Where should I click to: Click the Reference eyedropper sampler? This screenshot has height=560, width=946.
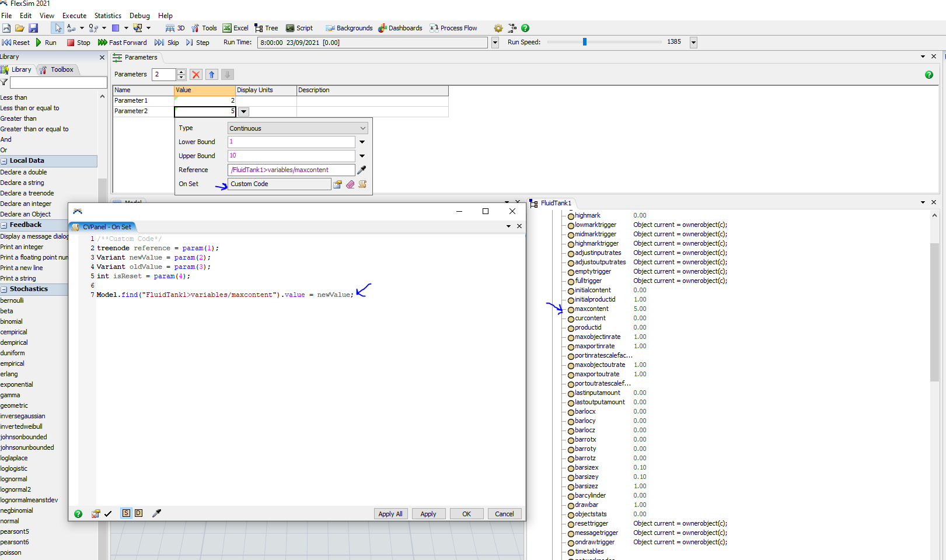[x=362, y=170]
